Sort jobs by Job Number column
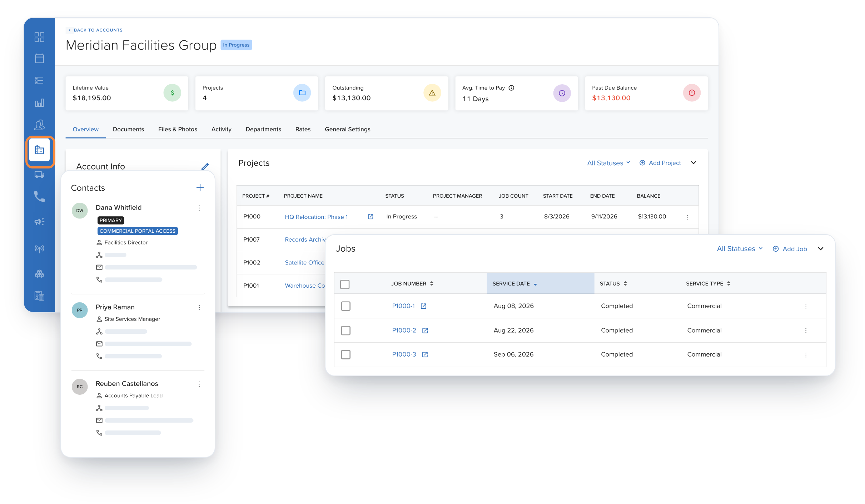The width and height of the screenshot is (865, 504). point(412,283)
